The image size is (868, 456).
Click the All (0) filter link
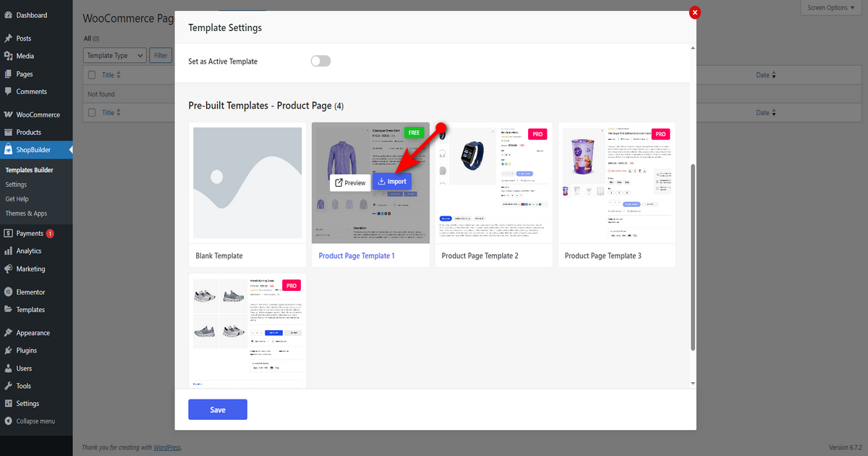coord(91,38)
